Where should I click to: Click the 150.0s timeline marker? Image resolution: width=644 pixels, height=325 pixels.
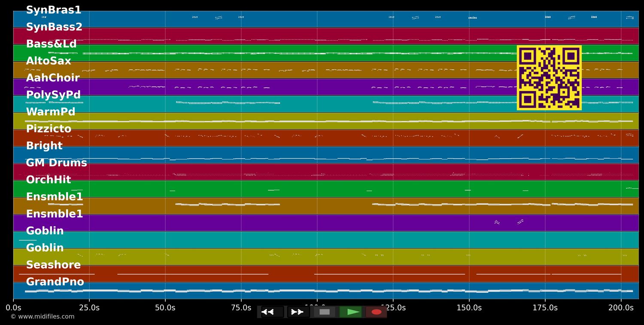[x=469, y=308]
